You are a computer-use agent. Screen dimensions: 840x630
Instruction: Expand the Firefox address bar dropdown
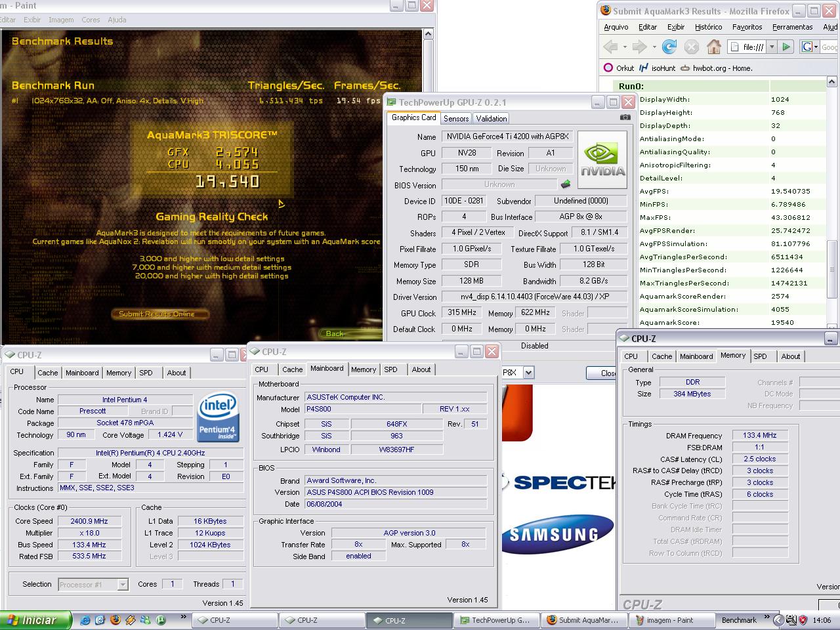(772, 47)
